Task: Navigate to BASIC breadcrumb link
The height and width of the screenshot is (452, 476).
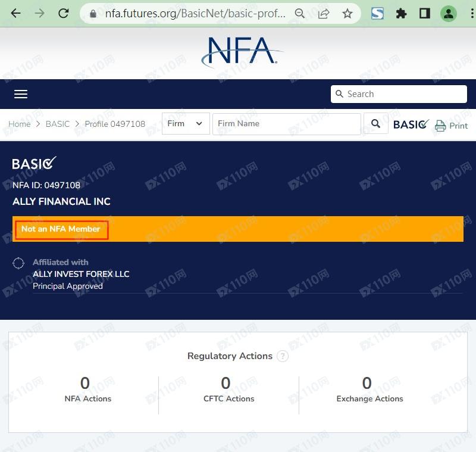Action: [58, 124]
